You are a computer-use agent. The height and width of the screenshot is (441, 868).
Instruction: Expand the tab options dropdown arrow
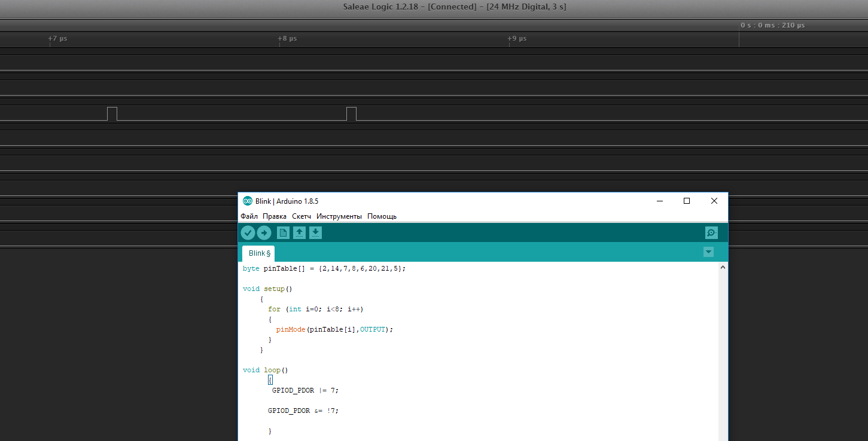tap(709, 252)
